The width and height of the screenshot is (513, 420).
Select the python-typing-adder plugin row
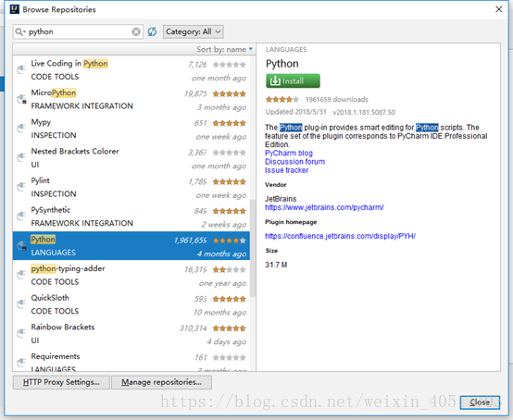pyautogui.click(x=131, y=275)
